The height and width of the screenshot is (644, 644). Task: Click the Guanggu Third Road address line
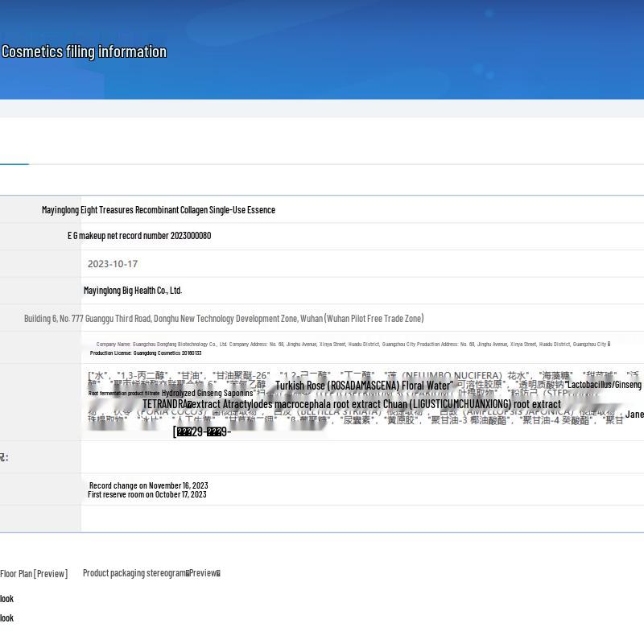click(224, 319)
